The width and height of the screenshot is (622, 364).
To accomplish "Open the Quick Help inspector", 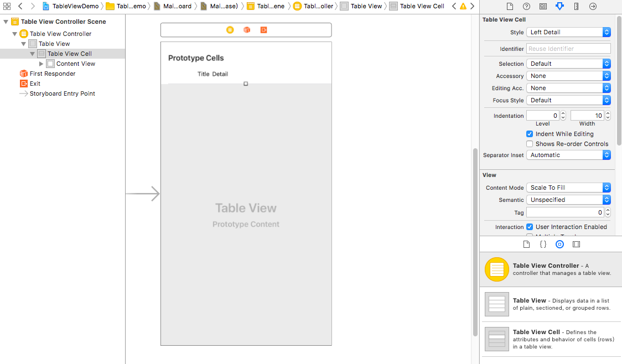I will click(x=526, y=6).
